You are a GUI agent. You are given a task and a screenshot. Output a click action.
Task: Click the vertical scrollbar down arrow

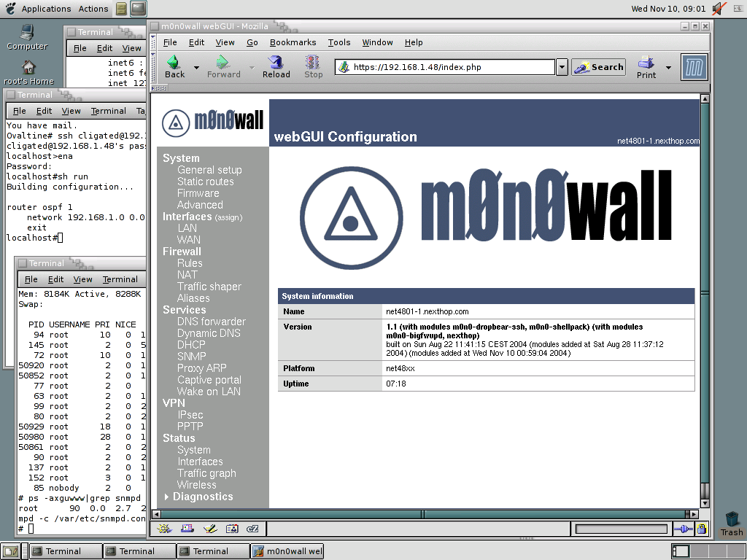(x=705, y=503)
